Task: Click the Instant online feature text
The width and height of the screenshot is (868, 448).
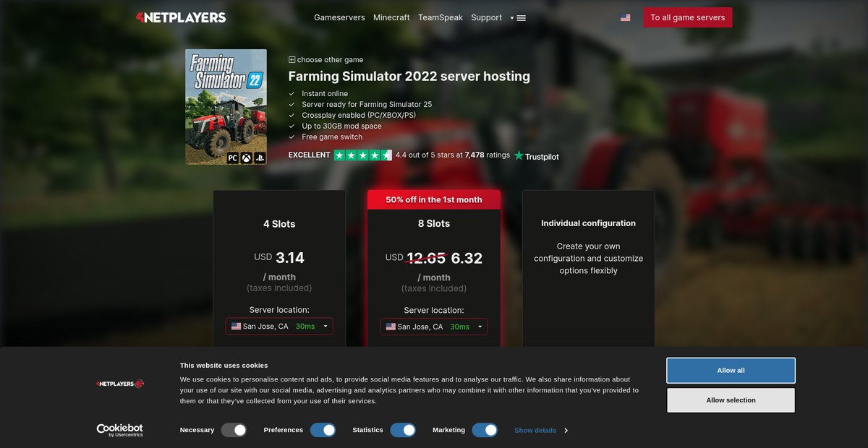Action: pyautogui.click(x=325, y=93)
